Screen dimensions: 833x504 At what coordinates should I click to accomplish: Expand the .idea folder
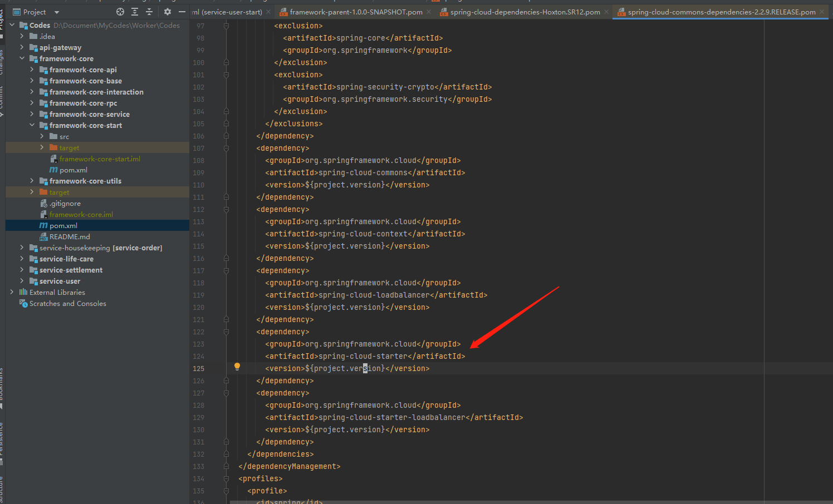coord(22,36)
